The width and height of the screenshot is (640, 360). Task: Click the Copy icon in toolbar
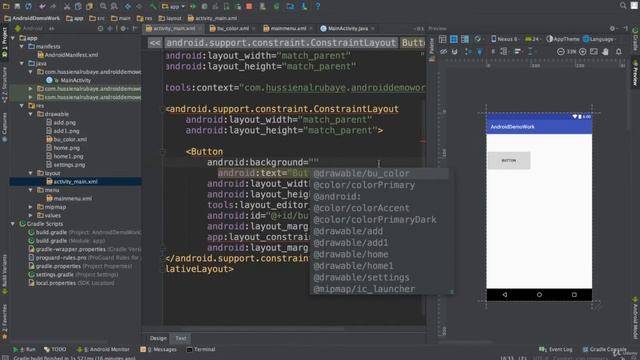pos(78,6)
